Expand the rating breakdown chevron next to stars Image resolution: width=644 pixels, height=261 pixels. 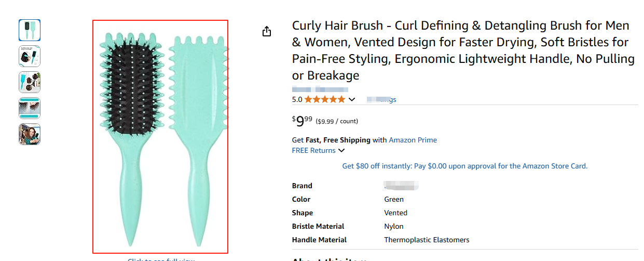pos(352,99)
